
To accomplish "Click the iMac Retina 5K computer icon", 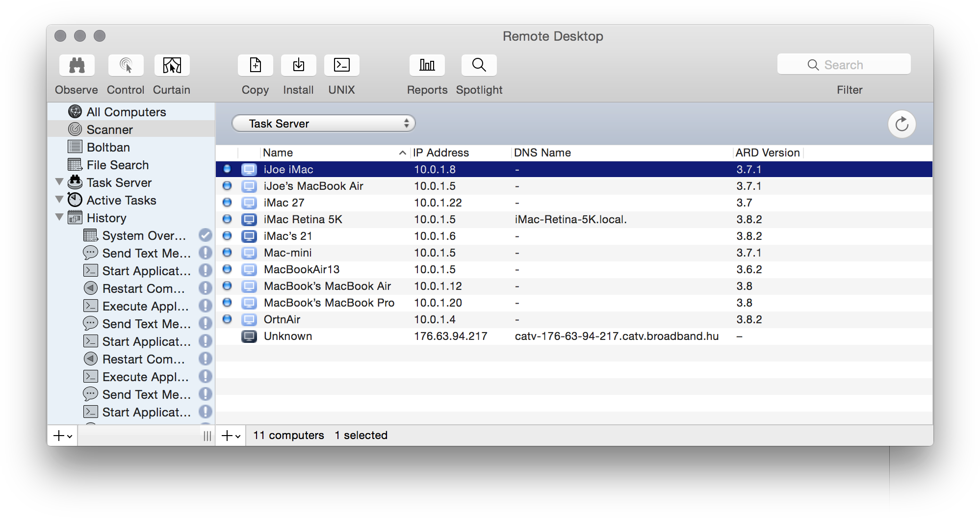I will click(x=249, y=220).
